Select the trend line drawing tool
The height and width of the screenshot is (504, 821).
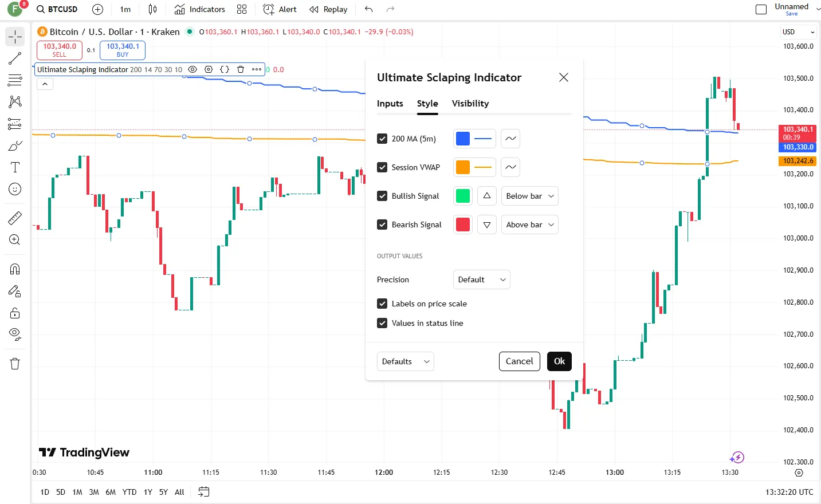[x=15, y=58]
